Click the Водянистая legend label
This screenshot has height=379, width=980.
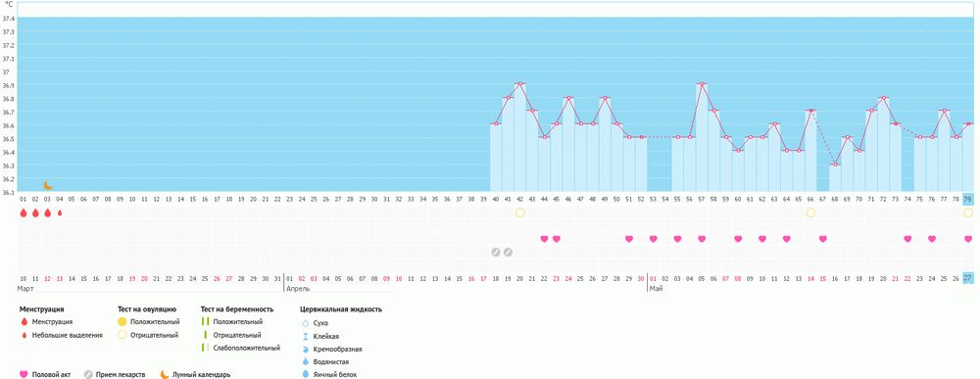(x=331, y=361)
